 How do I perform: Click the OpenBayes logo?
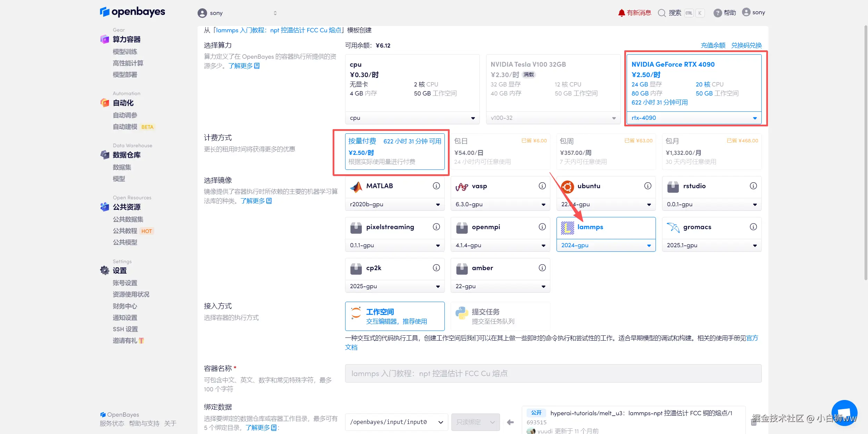click(x=132, y=12)
